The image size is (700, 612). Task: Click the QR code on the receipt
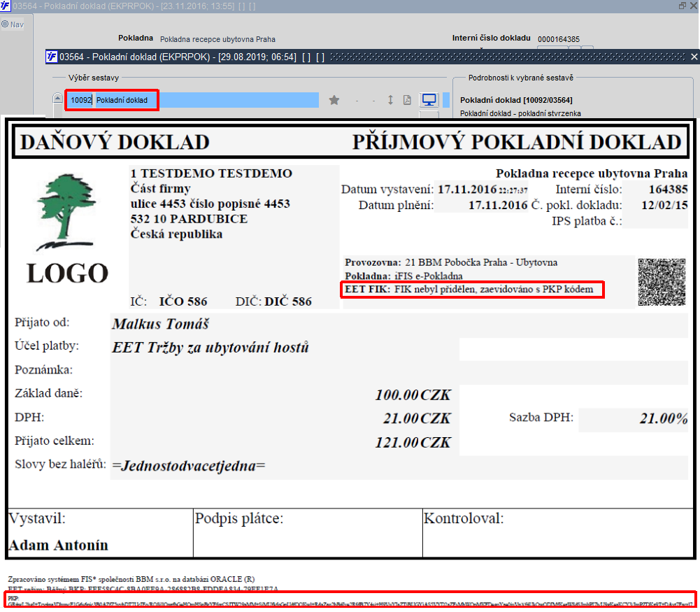[x=662, y=282]
